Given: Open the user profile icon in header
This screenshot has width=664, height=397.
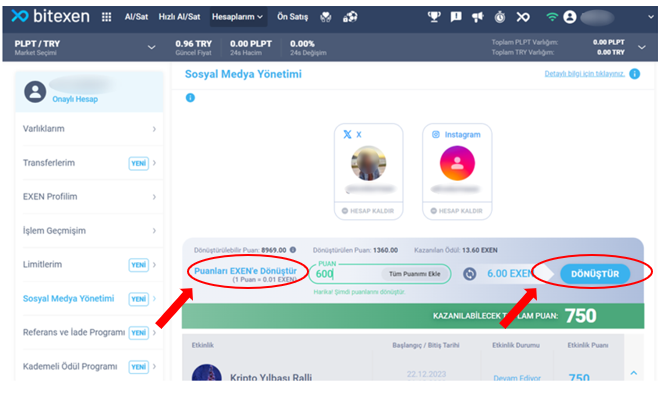Looking at the screenshot, I should point(570,17).
